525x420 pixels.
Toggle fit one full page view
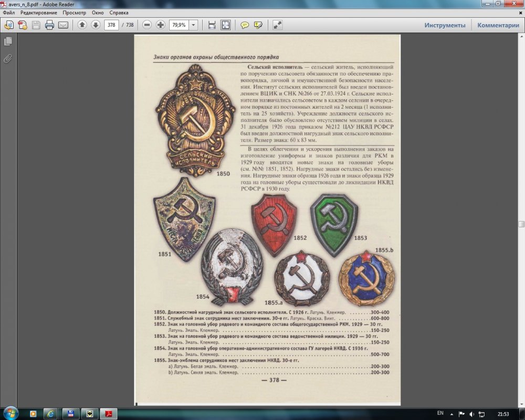tap(225, 25)
